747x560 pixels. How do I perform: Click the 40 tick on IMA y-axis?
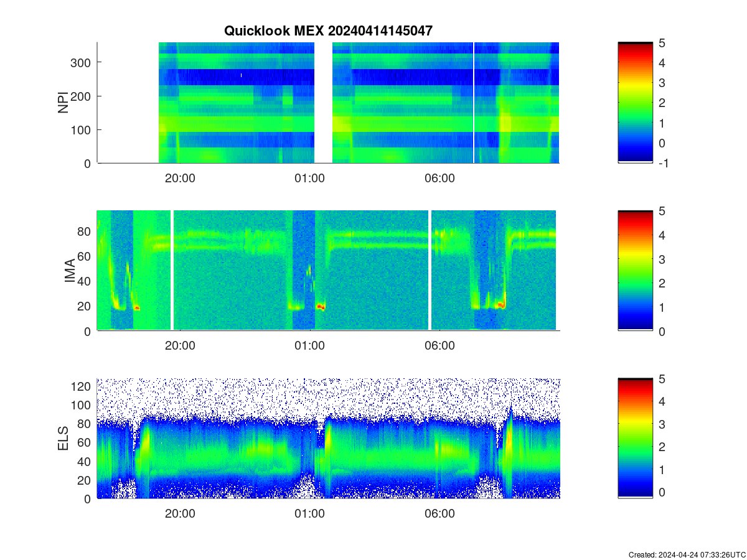pyautogui.click(x=85, y=281)
